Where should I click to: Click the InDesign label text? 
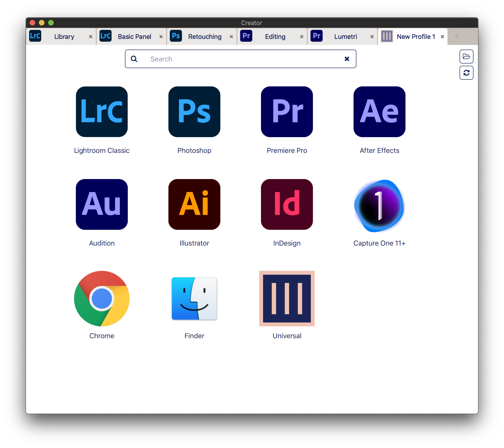[x=287, y=243]
